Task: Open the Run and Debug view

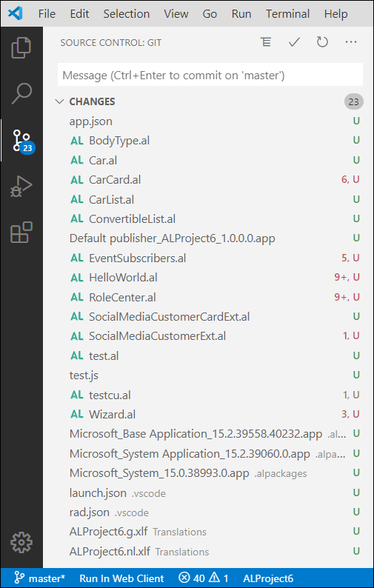Action: pyautogui.click(x=21, y=187)
